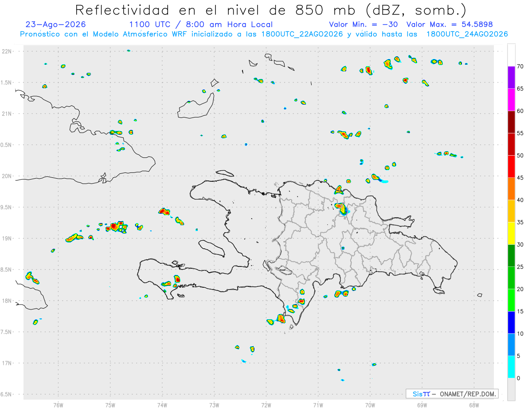Click the time '1100 UTC / 8:00 am Hora Local'

point(201,24)
